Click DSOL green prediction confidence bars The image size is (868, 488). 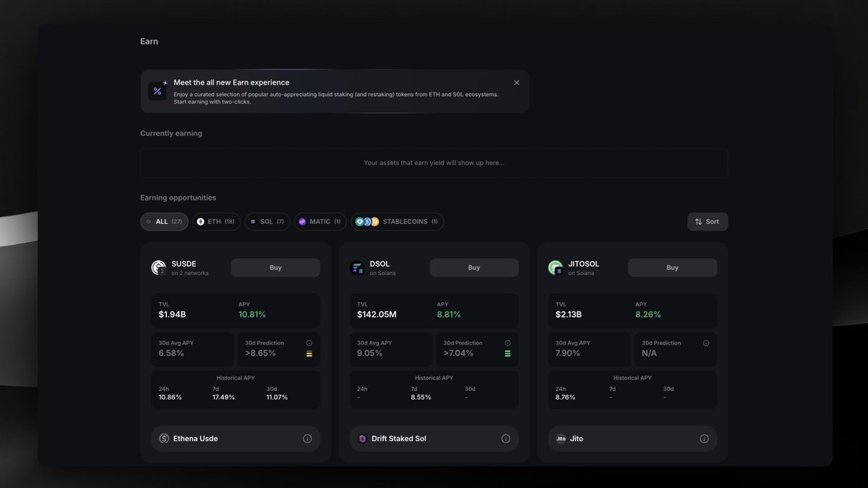[507, 353]
